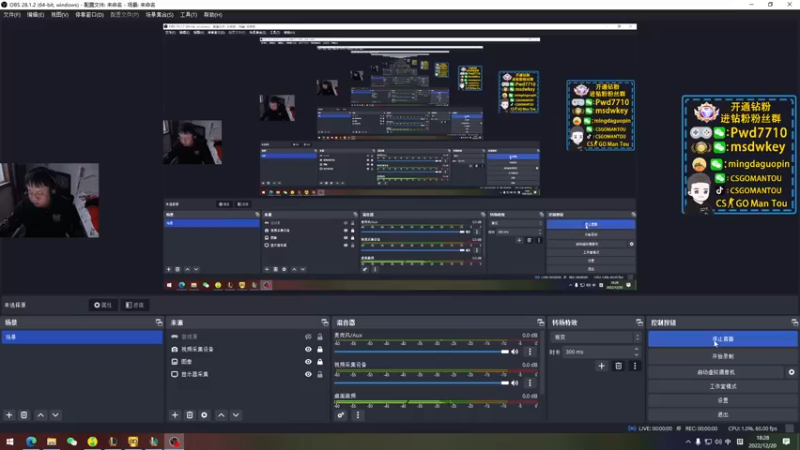Open WeChat from the Windows taskbar

coord(72,441)
